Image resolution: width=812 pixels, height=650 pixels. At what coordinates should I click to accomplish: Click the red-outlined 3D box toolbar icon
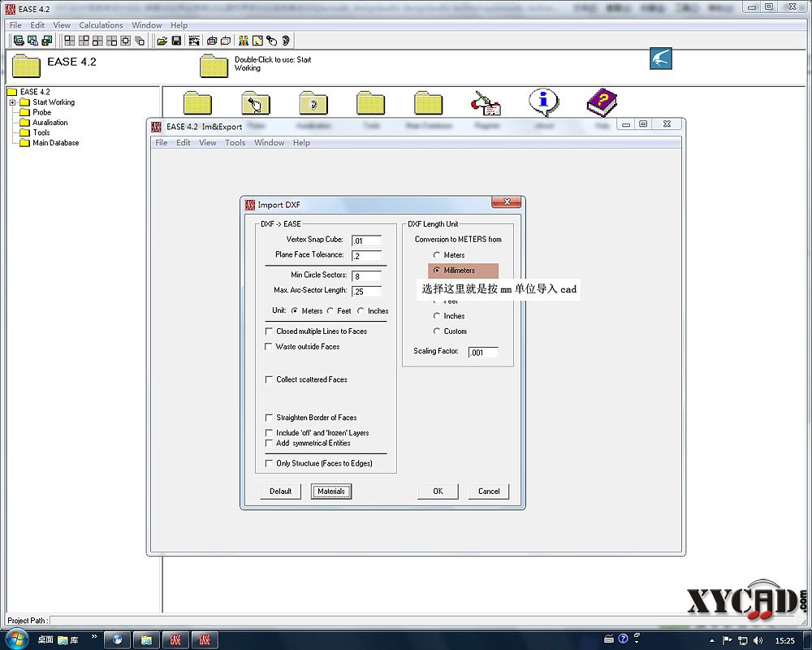[226, 41]
